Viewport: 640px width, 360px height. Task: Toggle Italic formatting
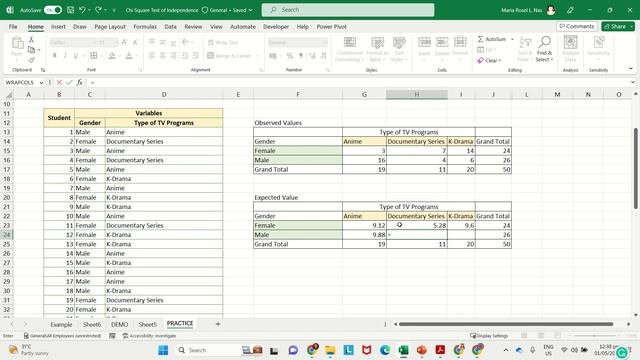click(65, 56)
